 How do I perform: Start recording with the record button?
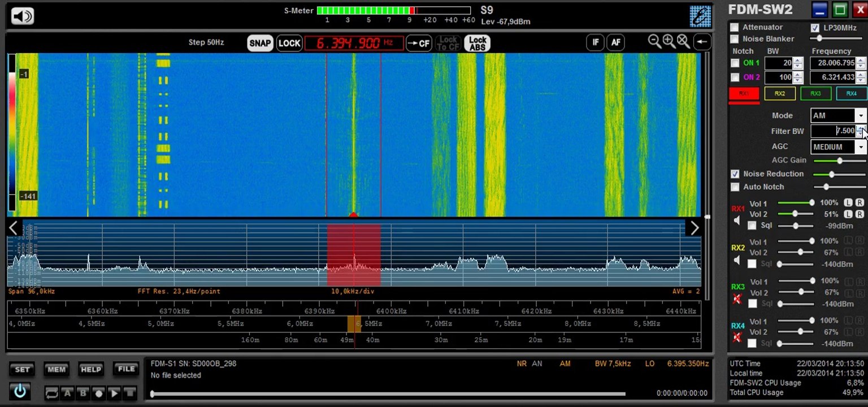click(98, 393)
